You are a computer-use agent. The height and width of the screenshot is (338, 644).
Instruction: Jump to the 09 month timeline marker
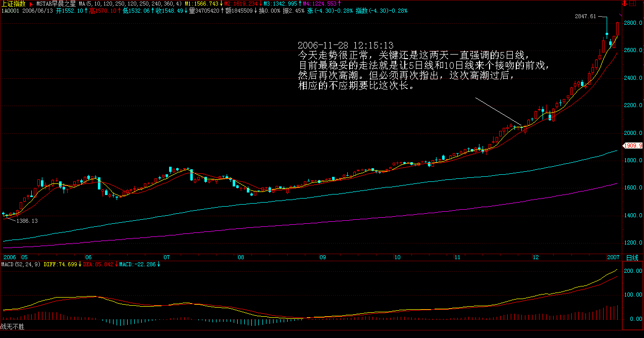coord(323,257)
